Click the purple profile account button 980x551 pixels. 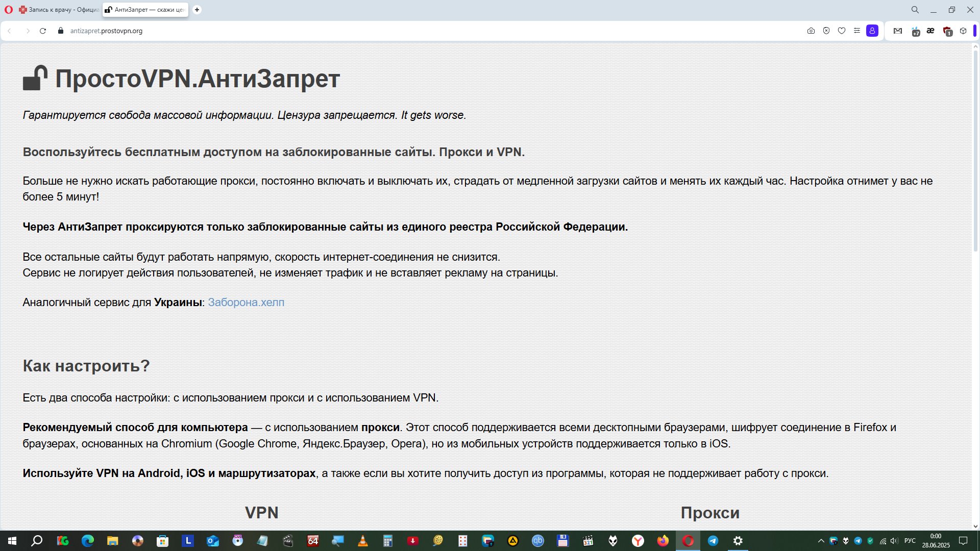coord(872,31)
